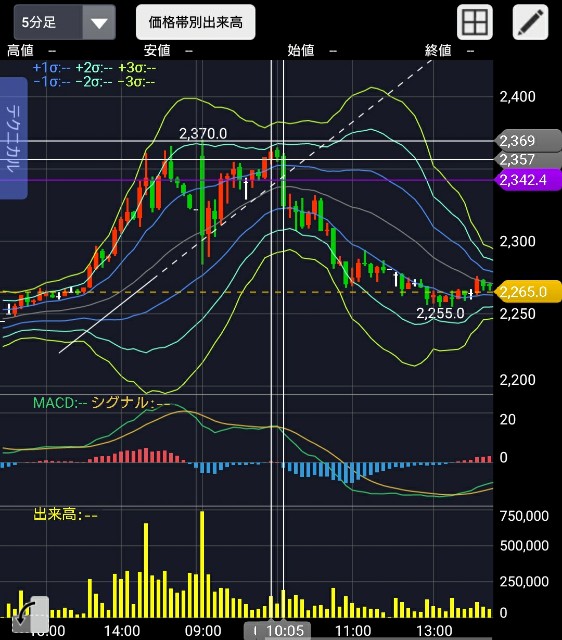The width and height of the screenshot is (562, 640).
Task: Select the yellow 2,265.0 current price tag
Action: pyautogui.click(x=528, y=291)
